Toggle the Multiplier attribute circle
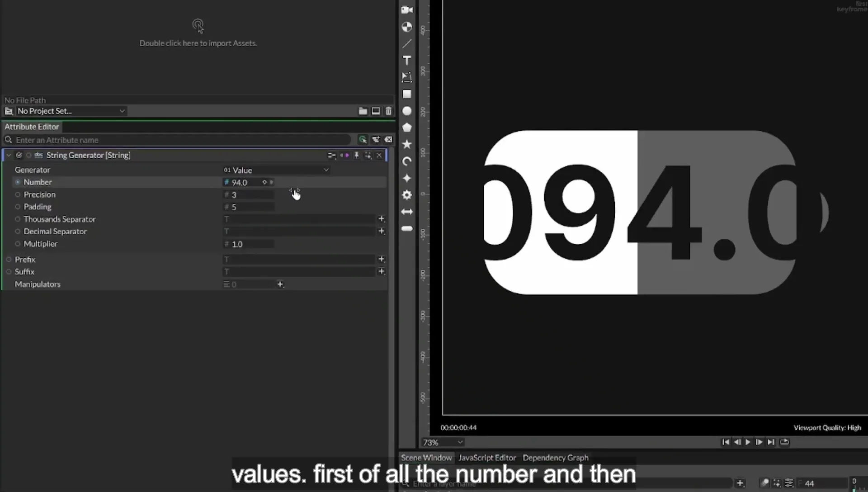The width and height of the screenshot is (868, 492). coord(18,244)
